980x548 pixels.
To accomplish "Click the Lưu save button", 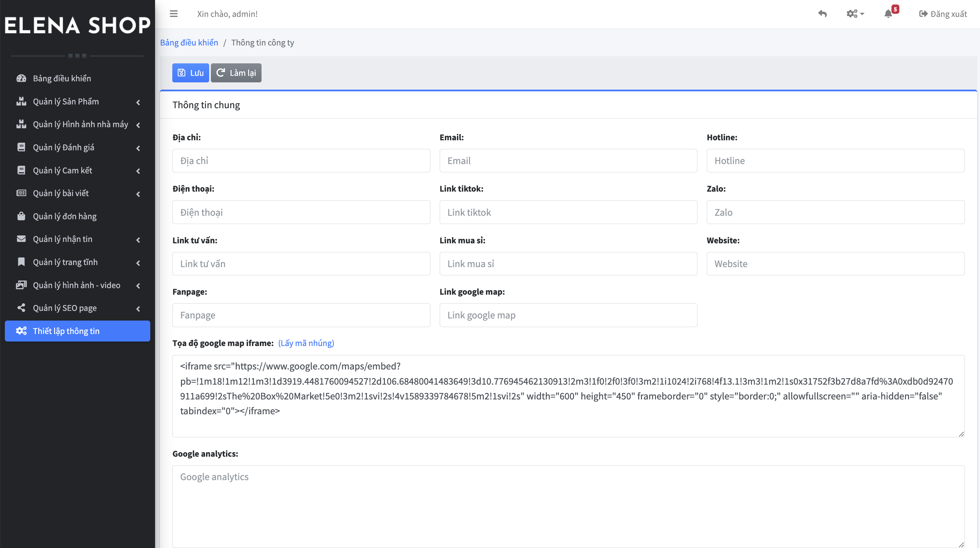I will (x=190, y=73).
